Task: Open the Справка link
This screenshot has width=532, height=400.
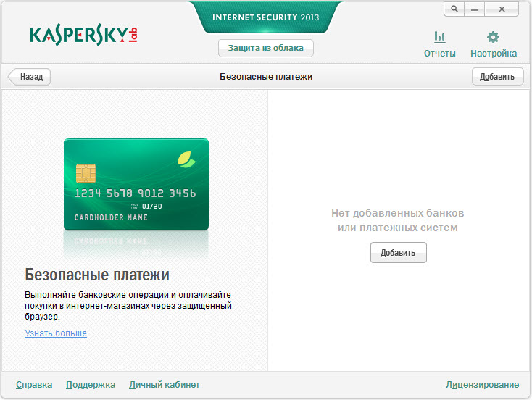Action: pos(34,384)
